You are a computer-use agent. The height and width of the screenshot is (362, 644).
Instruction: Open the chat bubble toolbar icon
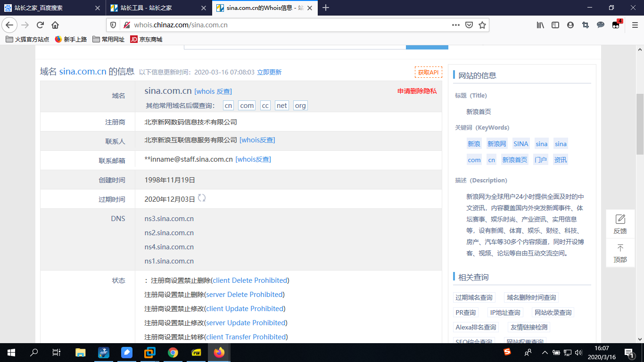[x=601, y=25]
